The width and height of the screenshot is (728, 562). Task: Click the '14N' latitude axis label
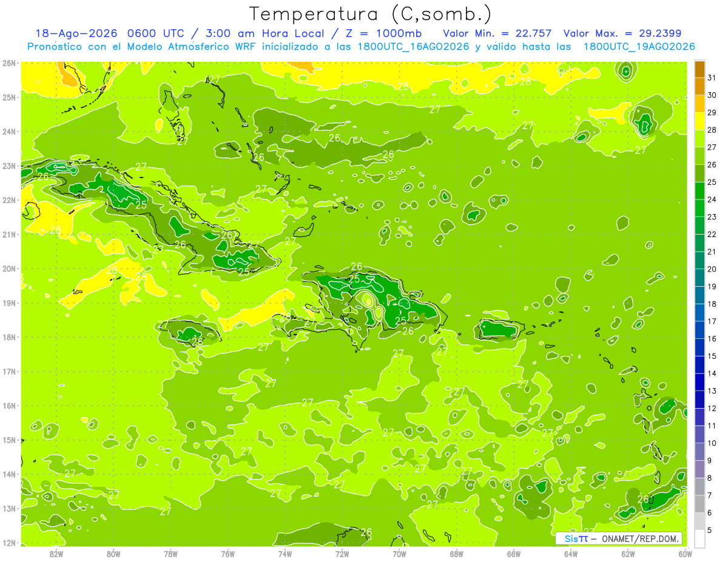point(9,474)
